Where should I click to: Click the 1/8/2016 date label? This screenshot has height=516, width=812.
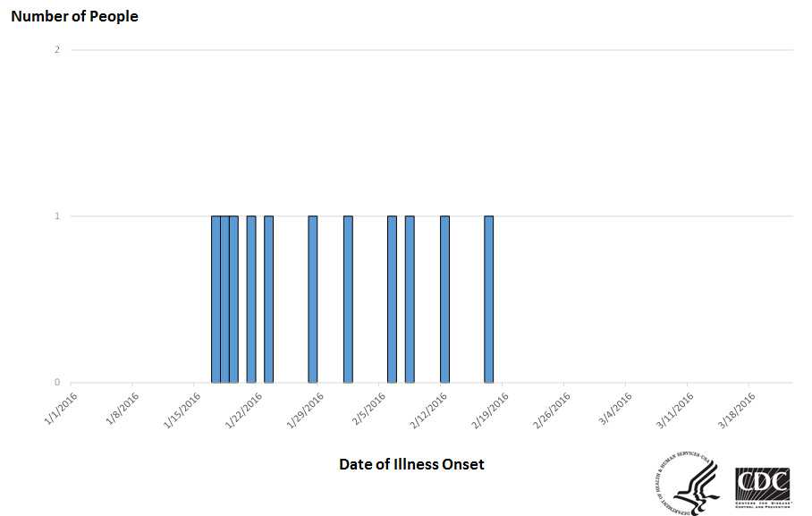(122, 410)
